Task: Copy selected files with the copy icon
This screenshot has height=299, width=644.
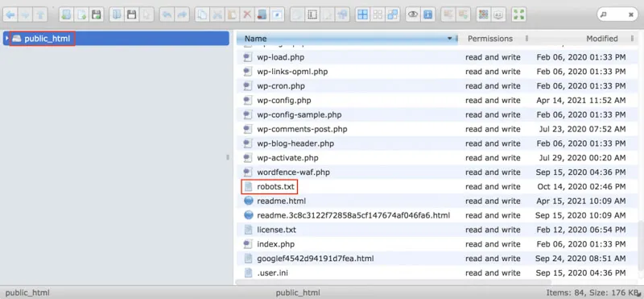Action: click(202, 15)
